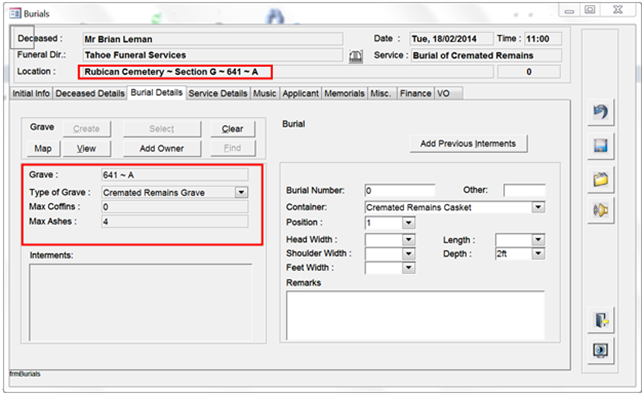The width and height of the screenshot is (642, 394).
Task: Expand the Shoulder Width dropdown
Action: [x=408, y=254]
